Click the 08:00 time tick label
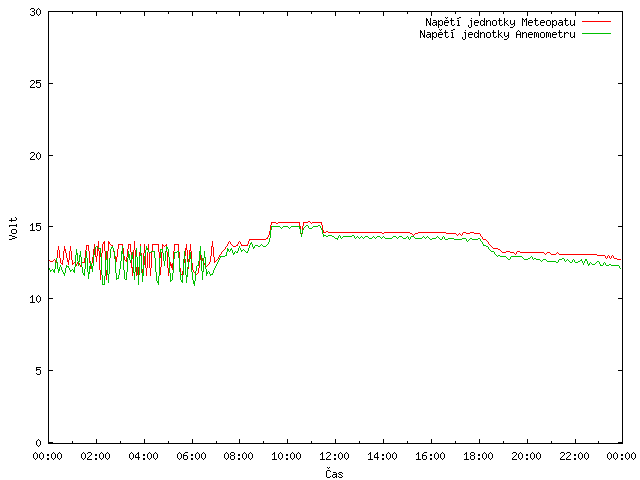Viewport: 640px width, 480px height. [238, 456]
